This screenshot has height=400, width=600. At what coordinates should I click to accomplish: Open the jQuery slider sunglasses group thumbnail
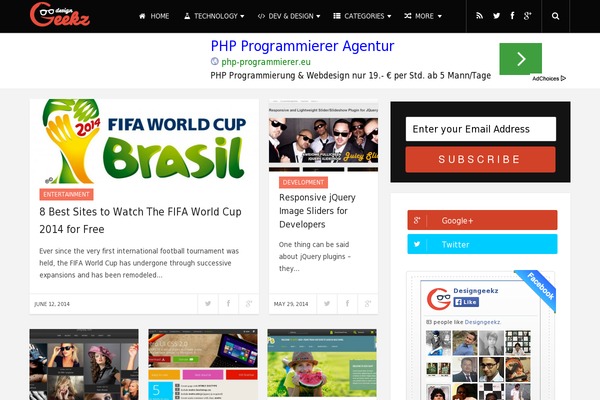(323, 136)
